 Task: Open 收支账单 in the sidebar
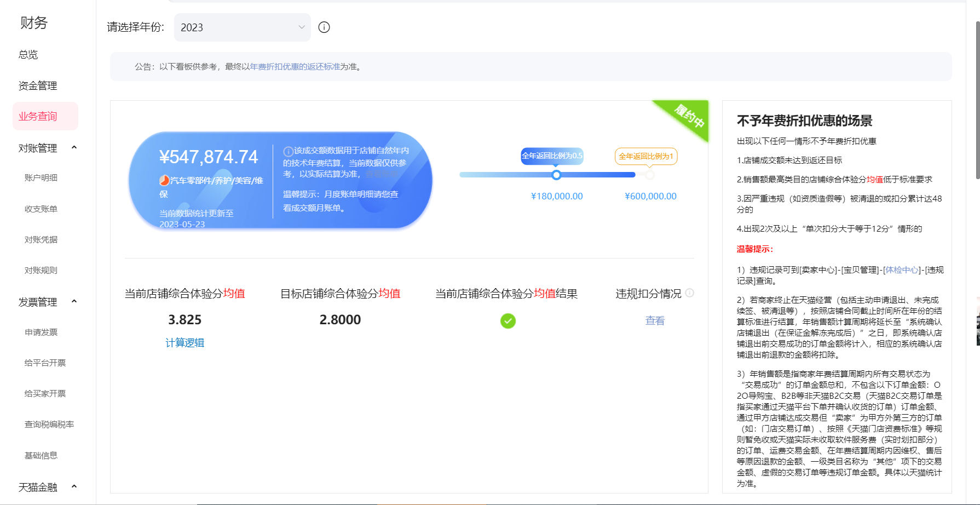[41, 209]
